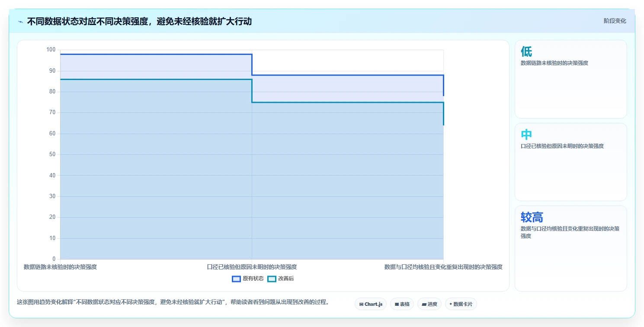Click the teal step line at 75
The height and width of the screenshot is (327, 644).
(348, 103)
